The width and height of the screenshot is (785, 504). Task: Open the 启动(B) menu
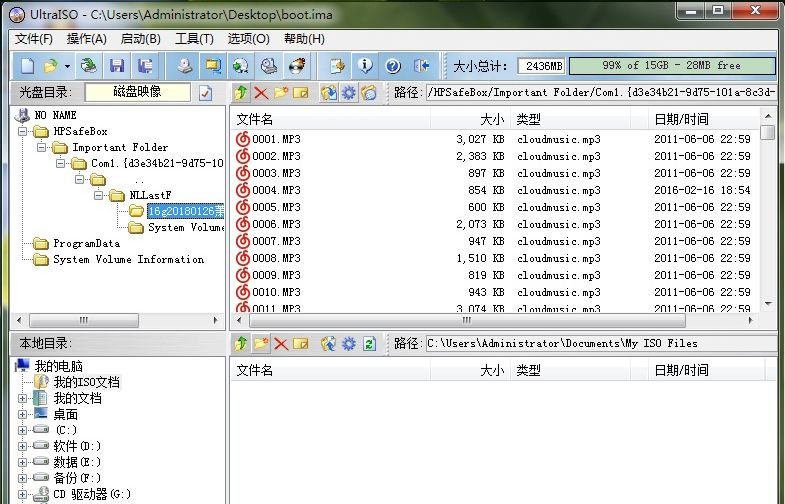(141, 39)
